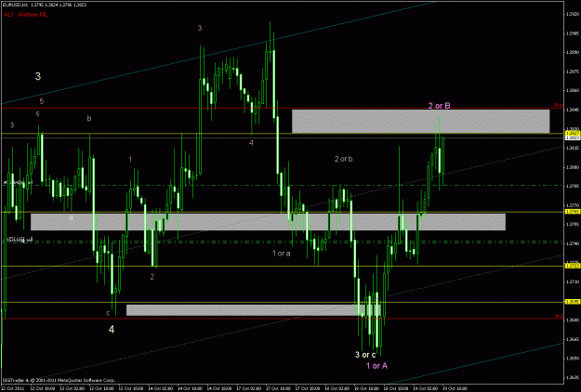The height and width of the screenshot is (392, 581).
Task: Select the red 'AL1: Andrew ML' label
Action: pyautogui.click(x=26, y=15)
